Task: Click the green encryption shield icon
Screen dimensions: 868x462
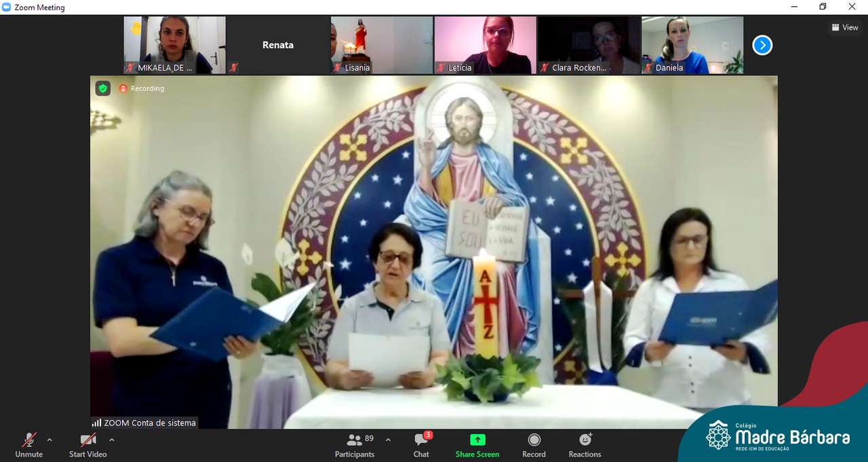Action: 102,88
